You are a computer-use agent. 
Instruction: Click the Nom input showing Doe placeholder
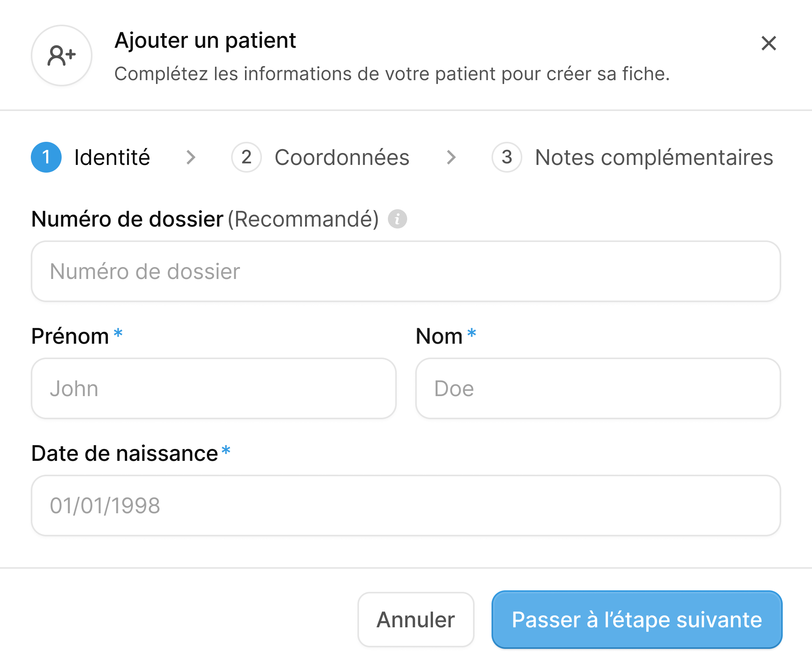[x=598, y=388]
